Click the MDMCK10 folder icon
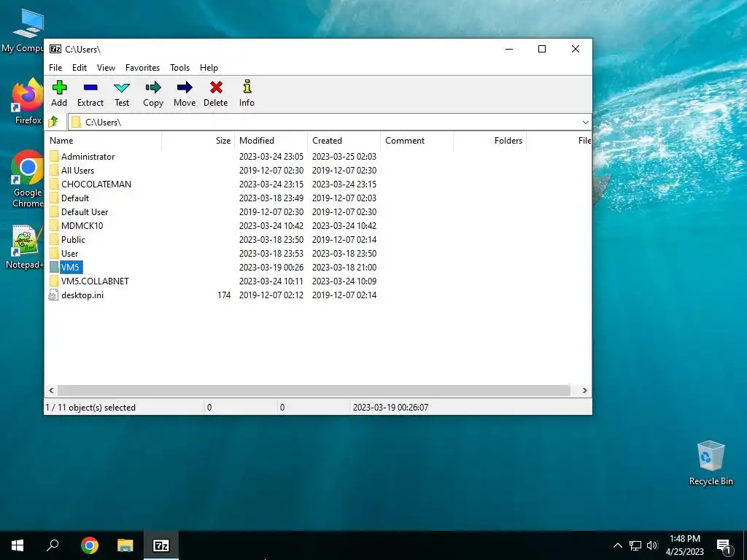Image resolution: width=747 pixels, height=560 pixels. pos(54,225)
